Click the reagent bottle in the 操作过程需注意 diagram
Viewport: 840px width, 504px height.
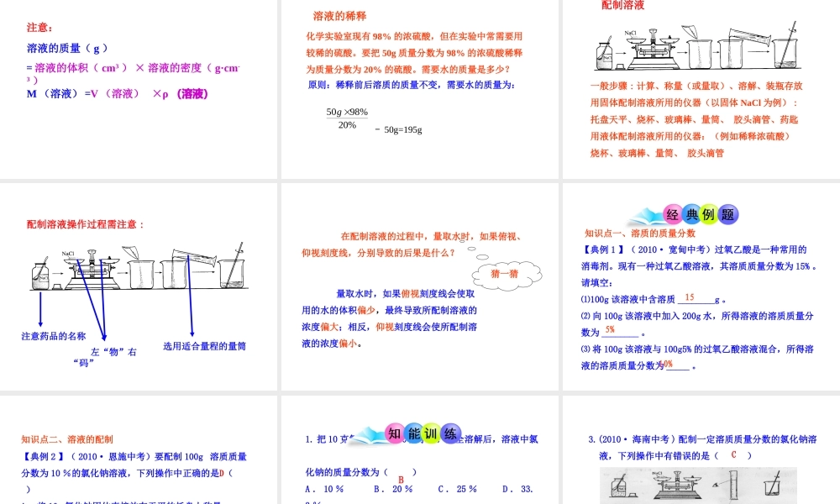[40, 274]
